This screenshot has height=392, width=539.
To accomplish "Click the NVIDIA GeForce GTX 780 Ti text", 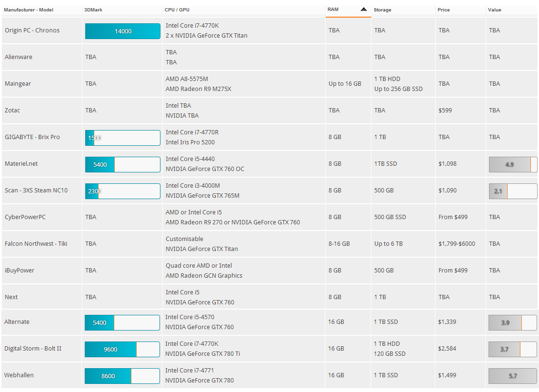I will [202, 354].
